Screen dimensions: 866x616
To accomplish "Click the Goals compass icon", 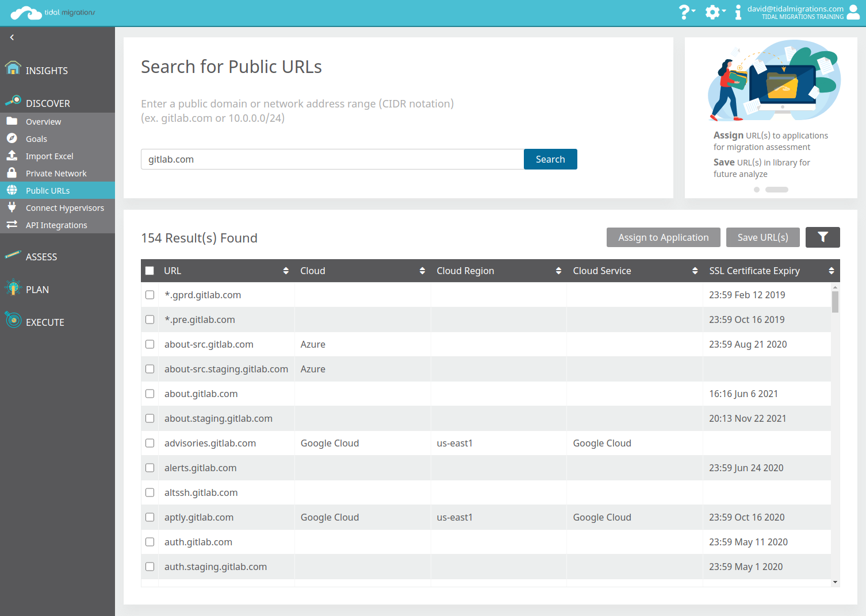I will tap(12, 138).
